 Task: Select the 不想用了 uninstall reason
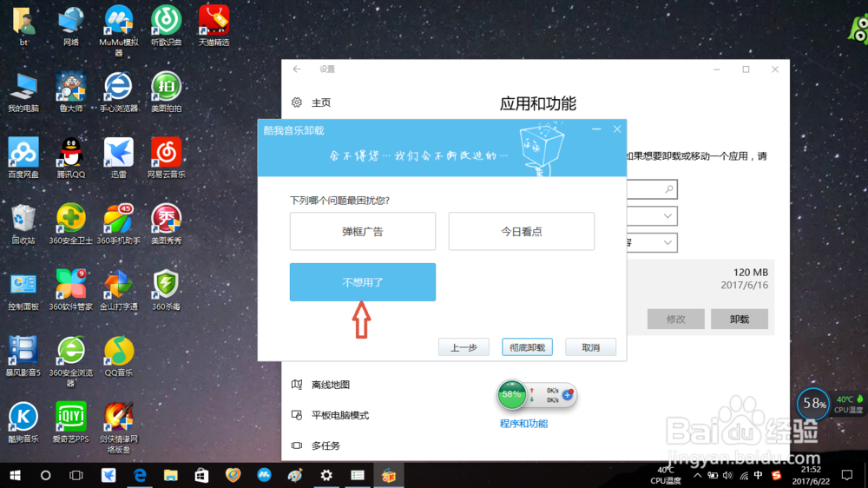pyautogui.click(x=363, y=282)
